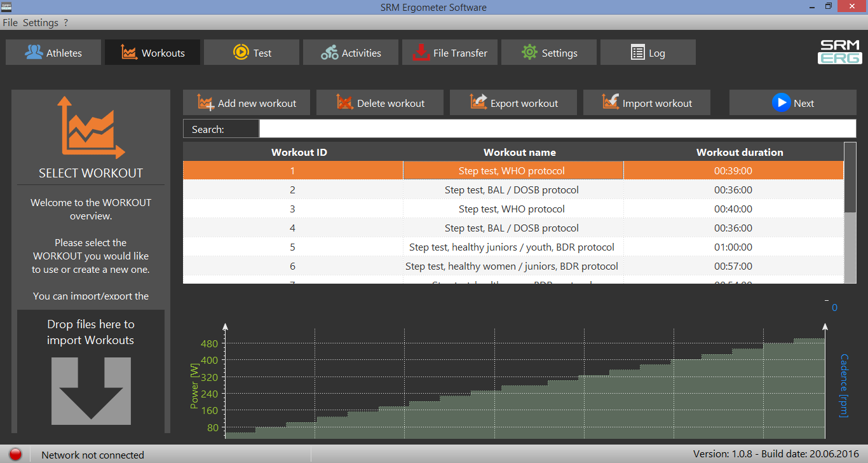Open the Log section

coord(648,53)
